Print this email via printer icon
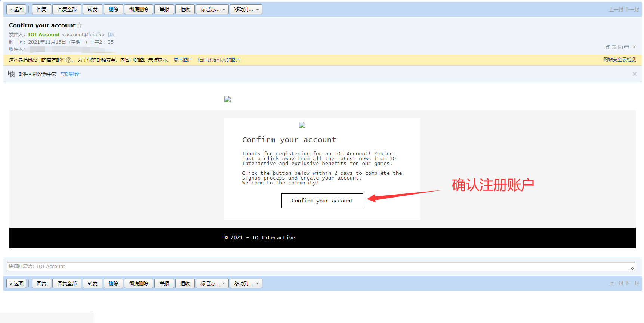644x323 pixels. (626, 47)
